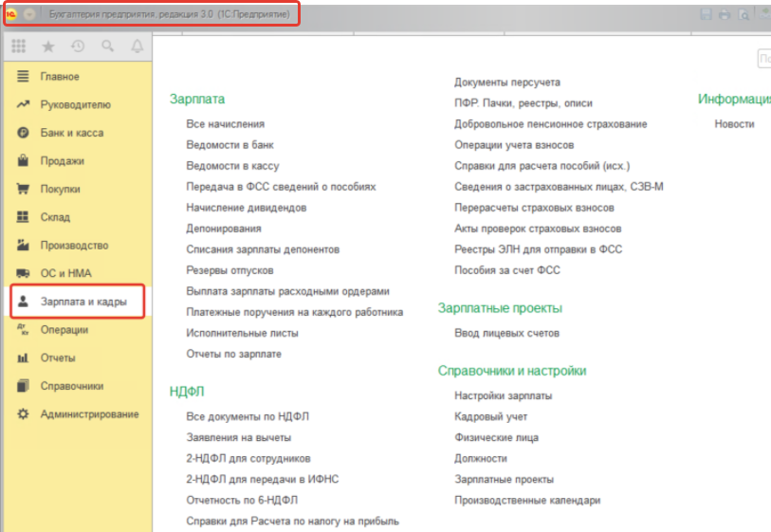Open the Главное section
Viewport: 771px width, 532px height.
coord(60,77)
